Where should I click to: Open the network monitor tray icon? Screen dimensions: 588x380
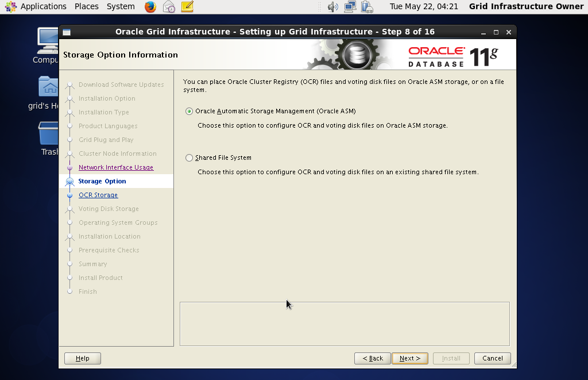click(349, 7)
